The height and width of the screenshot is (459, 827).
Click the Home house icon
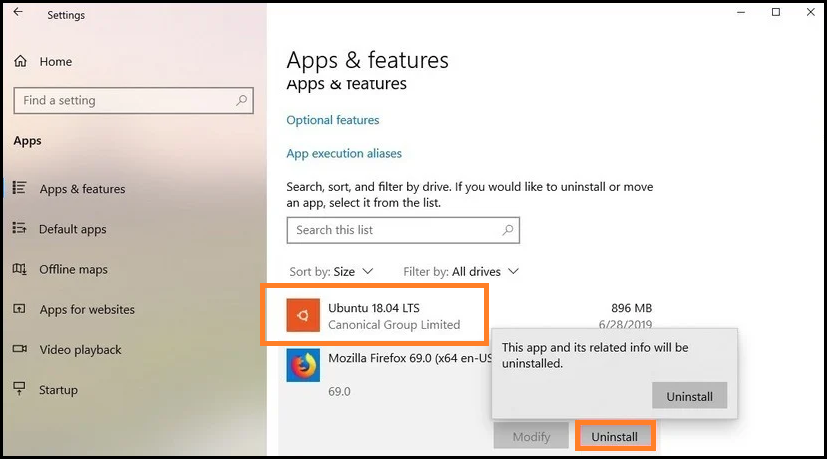pyautogui.click(x=21, y=61)
